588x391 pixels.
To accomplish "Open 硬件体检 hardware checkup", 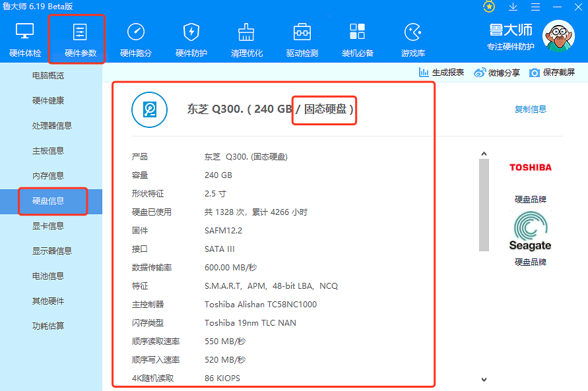I will [x=25, y=40].
